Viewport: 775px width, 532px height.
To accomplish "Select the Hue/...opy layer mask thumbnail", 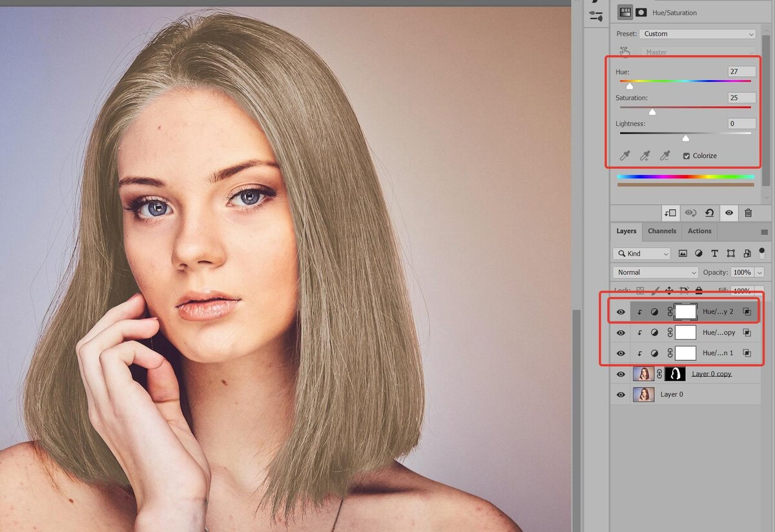I will click(x=685, y=332).
